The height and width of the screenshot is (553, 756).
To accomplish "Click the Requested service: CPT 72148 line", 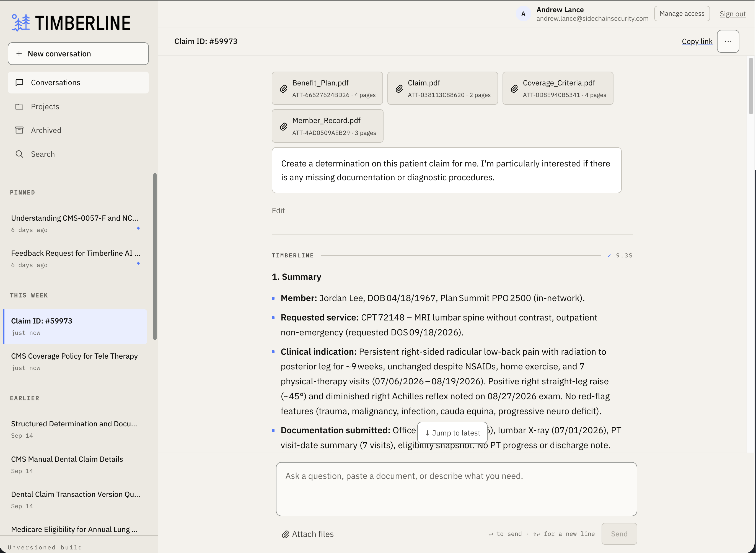I will click(x=439, y=325).
